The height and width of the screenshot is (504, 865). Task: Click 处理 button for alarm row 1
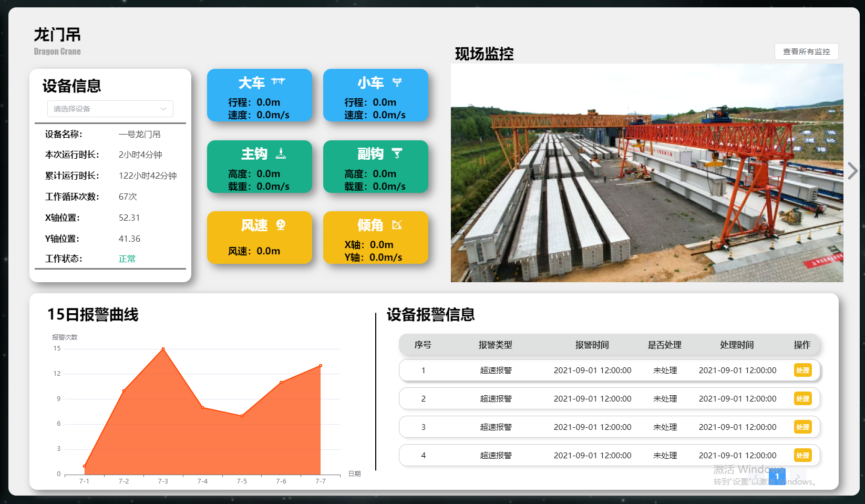pyautogui.click(x=802, y=370)
